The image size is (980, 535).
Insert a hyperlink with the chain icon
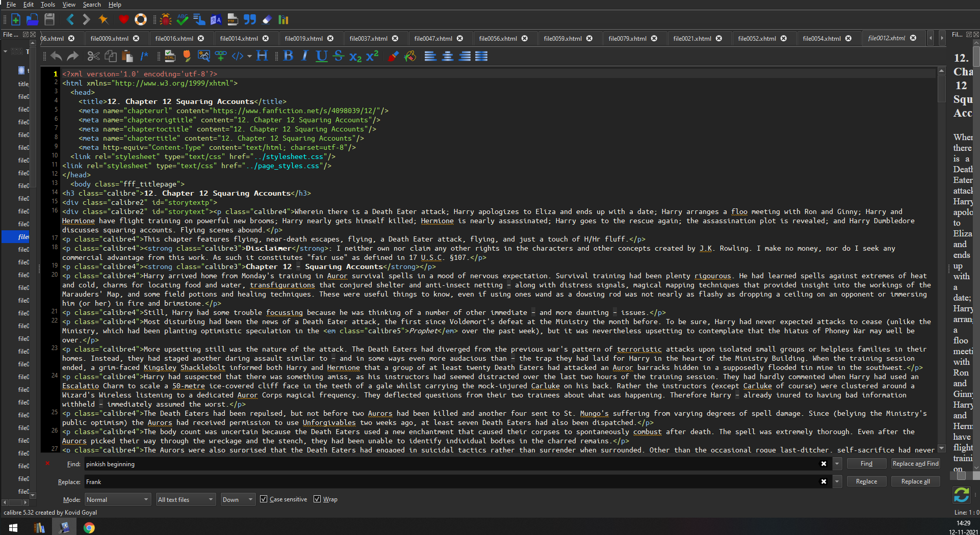tap(221, 56)
